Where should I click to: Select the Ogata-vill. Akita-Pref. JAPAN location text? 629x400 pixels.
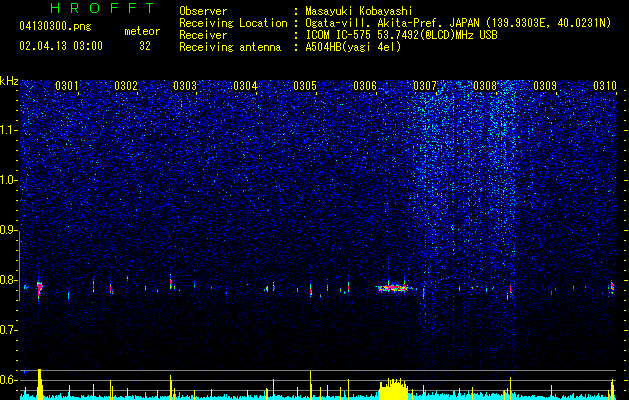tap(458, 24)
